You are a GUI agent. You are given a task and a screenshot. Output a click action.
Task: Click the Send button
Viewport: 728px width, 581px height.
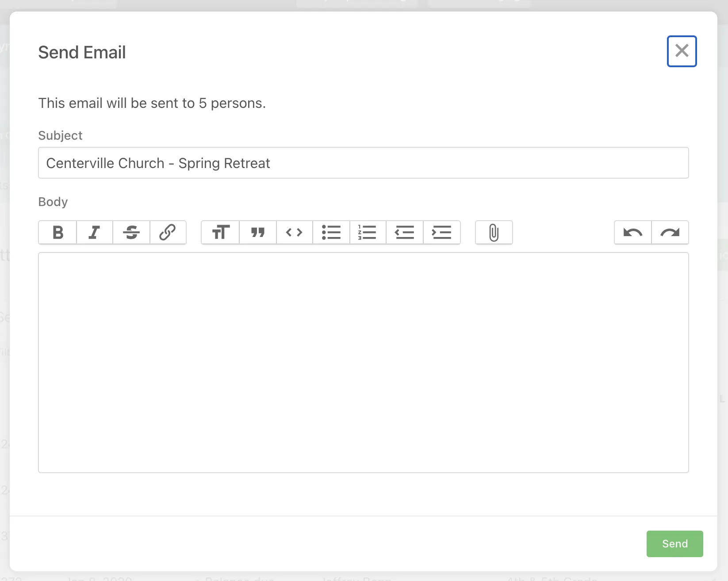674,543
